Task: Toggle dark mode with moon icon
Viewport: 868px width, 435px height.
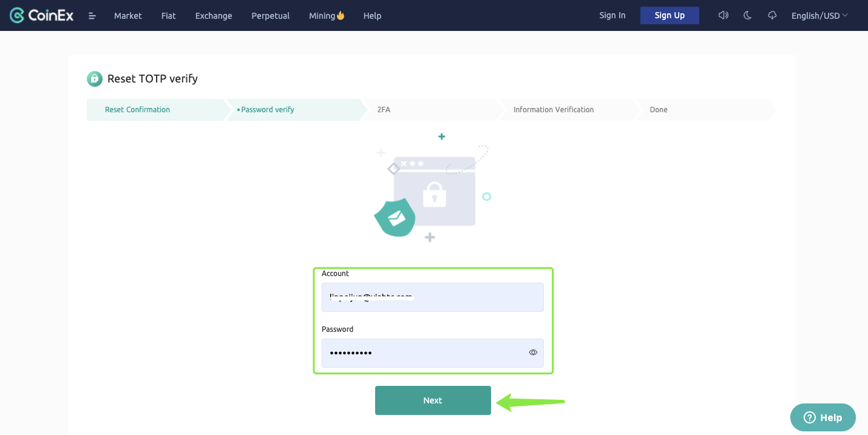Action: [x=748, y=15]
